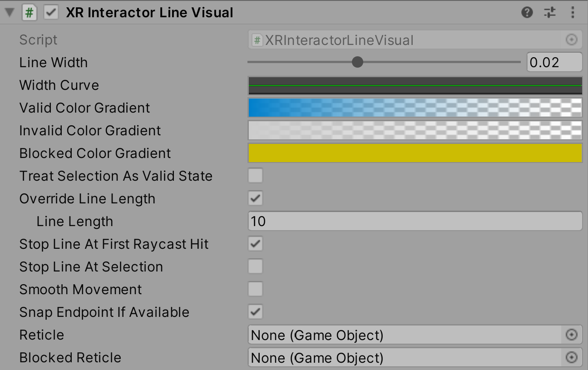Uncheck Stop Line At First Raycast Hit

pyautogui.click(x=255, y=244)
